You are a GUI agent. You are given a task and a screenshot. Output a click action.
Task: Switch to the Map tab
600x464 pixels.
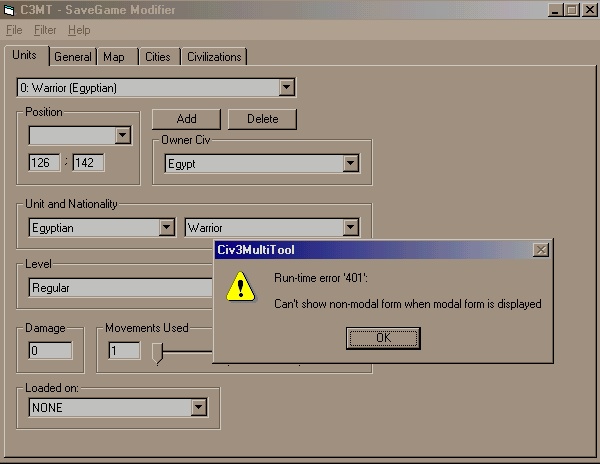pos(114,57)
